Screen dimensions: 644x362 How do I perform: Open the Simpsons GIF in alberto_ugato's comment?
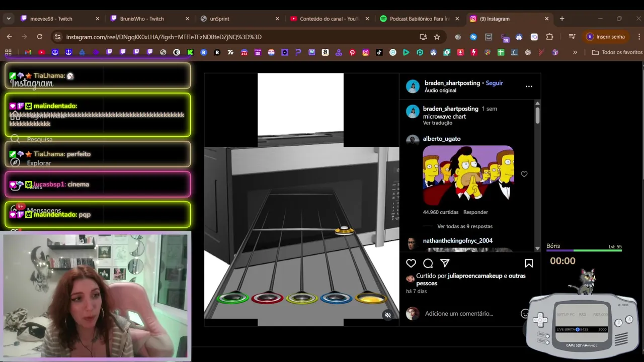point(468,175)
